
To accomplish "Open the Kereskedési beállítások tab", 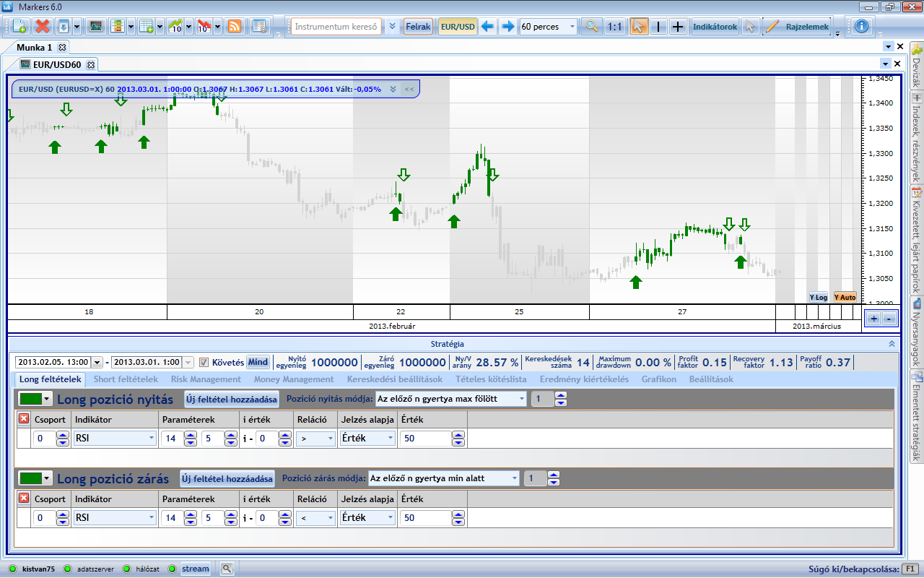I will click(x=394, y=379).
